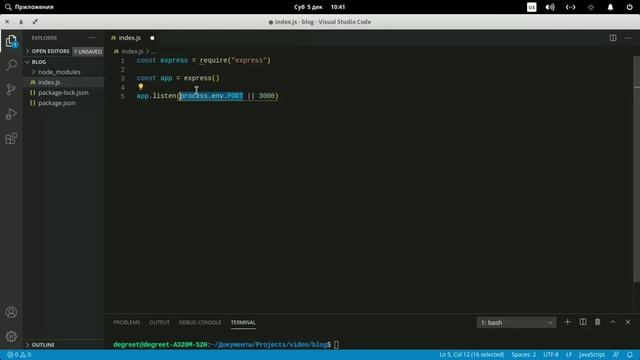Click line number 1 in gutter
Screen dimensions: 640x360
122,60
